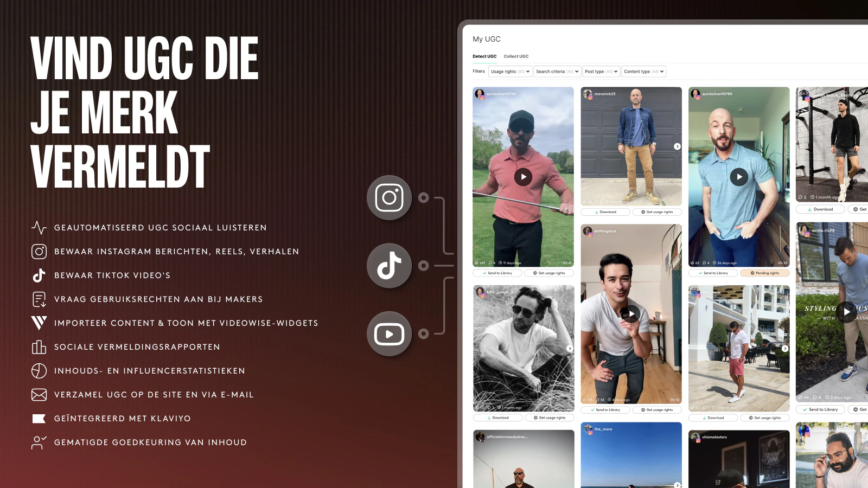Play the quicksilver05780 blue polo video
The image size is (868, 488).
739,177
